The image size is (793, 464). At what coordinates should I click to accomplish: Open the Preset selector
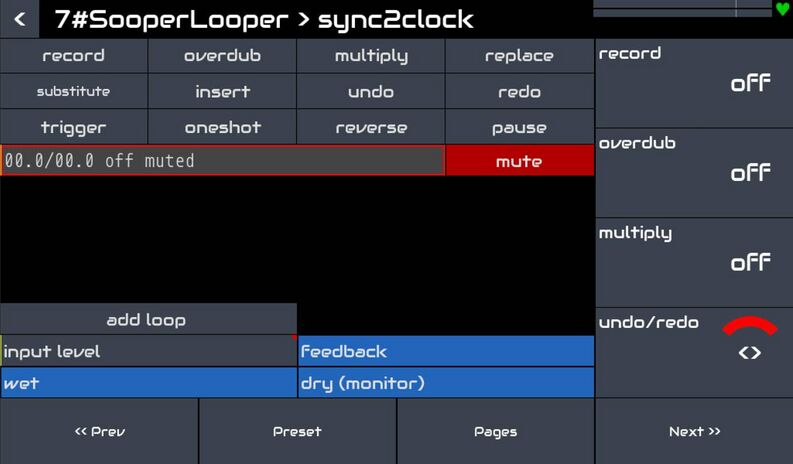297,431
